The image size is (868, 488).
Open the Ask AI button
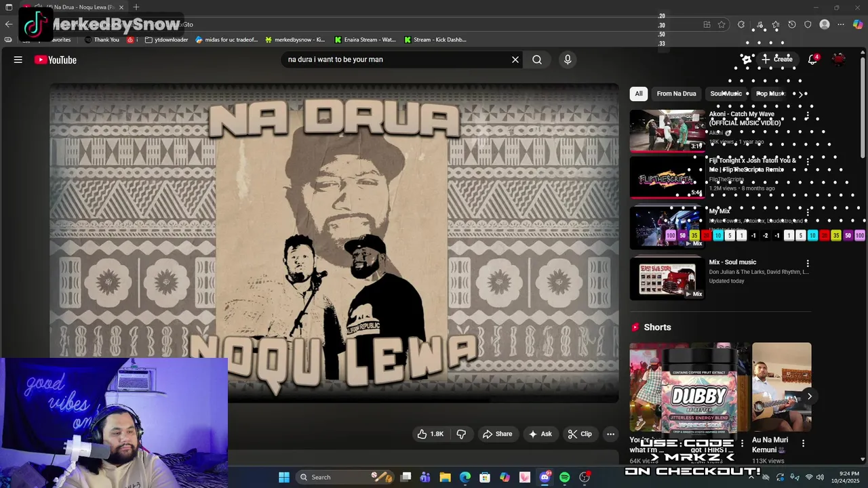click(540, 434)
